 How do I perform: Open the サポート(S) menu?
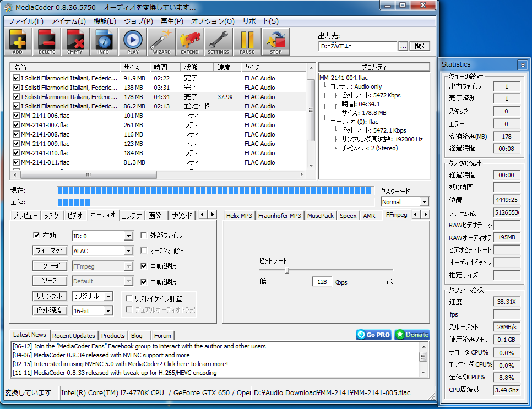[x=260, y=21]
